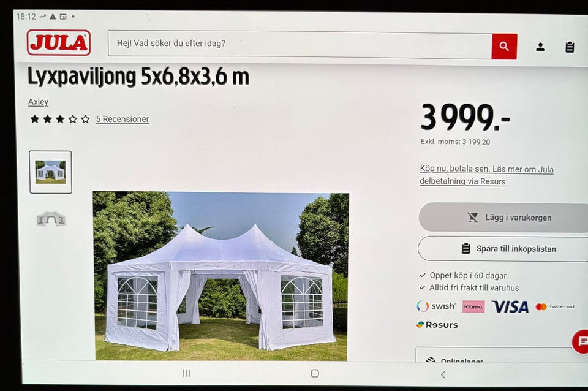Expand the Onlinelager panel
Screen dimensions: 588x391
click(x=502, y=355)
